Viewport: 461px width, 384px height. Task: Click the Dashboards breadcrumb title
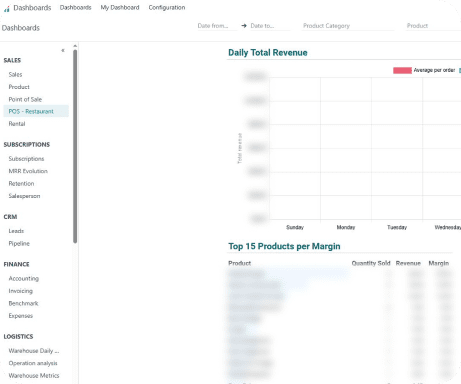pyautogui.click(x=21, y=28)
